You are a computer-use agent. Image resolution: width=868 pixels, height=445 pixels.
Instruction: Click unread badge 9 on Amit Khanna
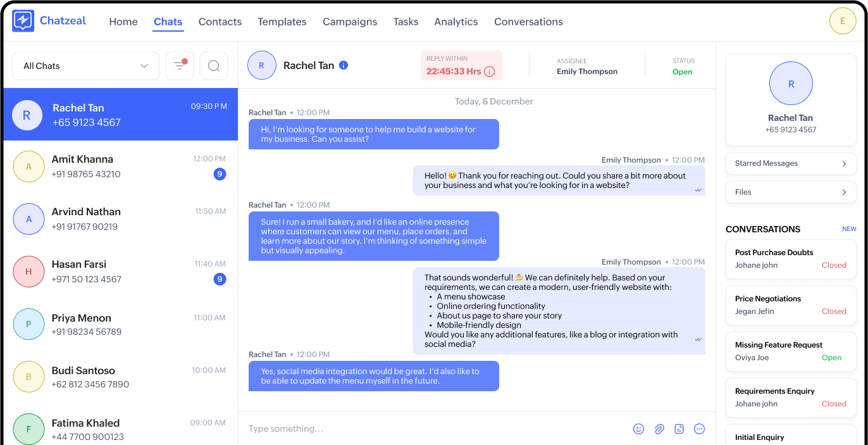click(220, 174)
